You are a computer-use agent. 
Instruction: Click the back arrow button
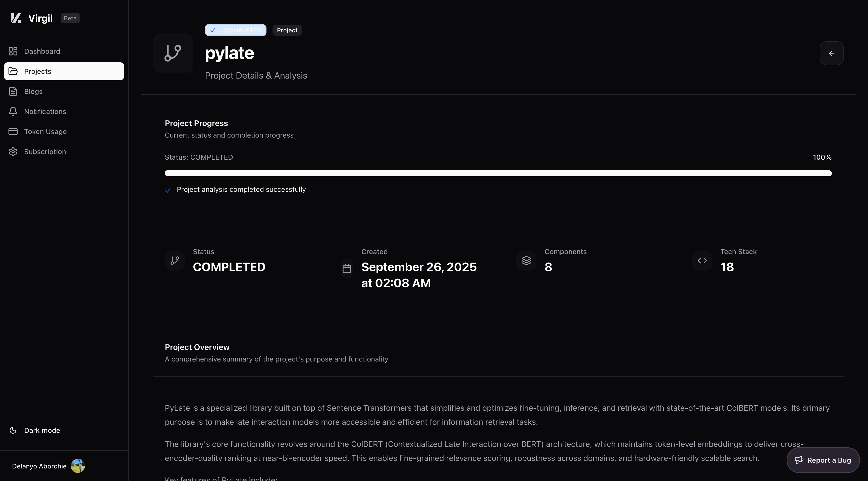[x=831, y=53]
